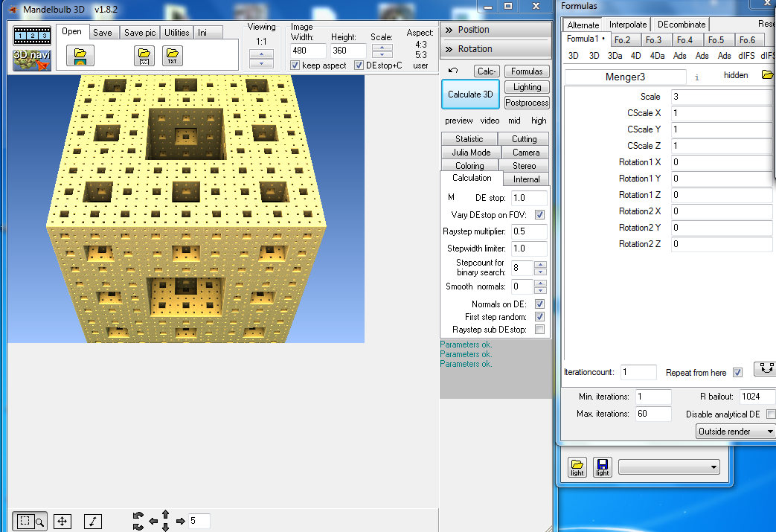Select the 4Da formula category tab

[x=657, y=56]
